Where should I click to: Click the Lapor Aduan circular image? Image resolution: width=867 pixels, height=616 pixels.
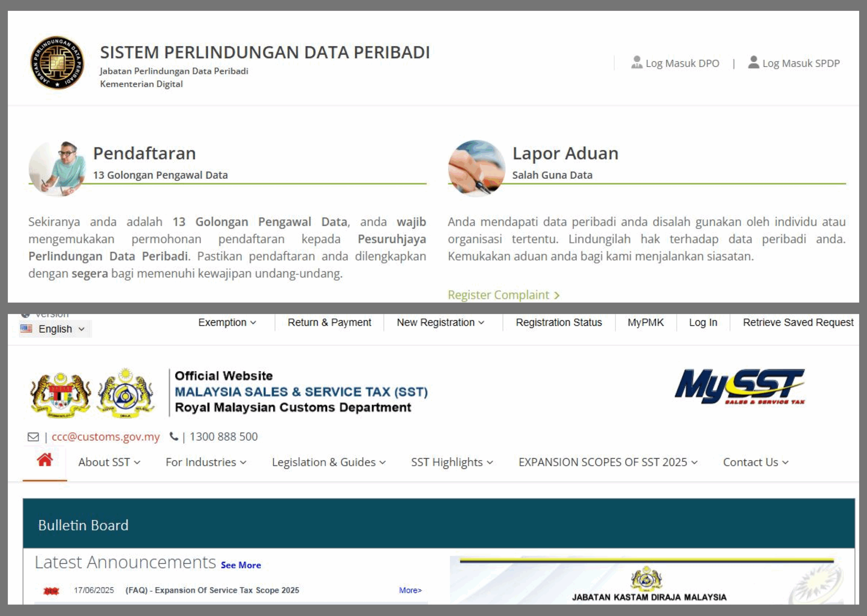click(x=477, y=169)
